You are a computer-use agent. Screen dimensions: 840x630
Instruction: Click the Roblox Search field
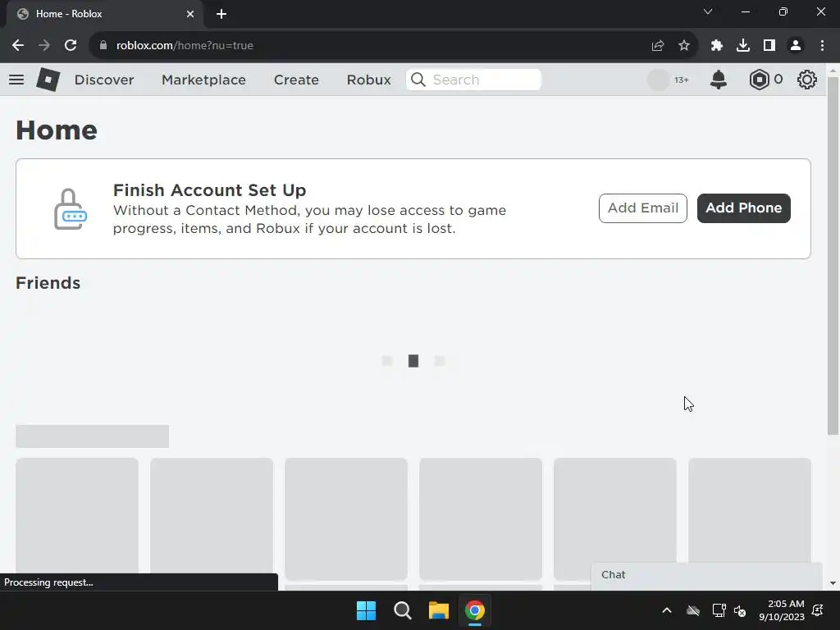coord(473,80)
